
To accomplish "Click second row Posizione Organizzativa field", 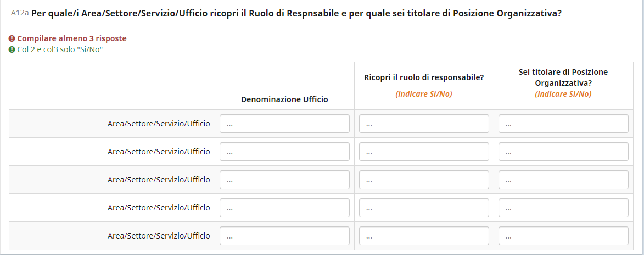I will 563,152.
